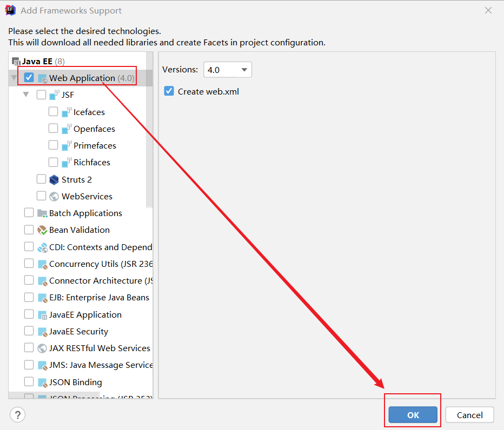The image size is (504, 430).
Task: Uncheck the Web Application checkbox
Action: tap(29, 78)
